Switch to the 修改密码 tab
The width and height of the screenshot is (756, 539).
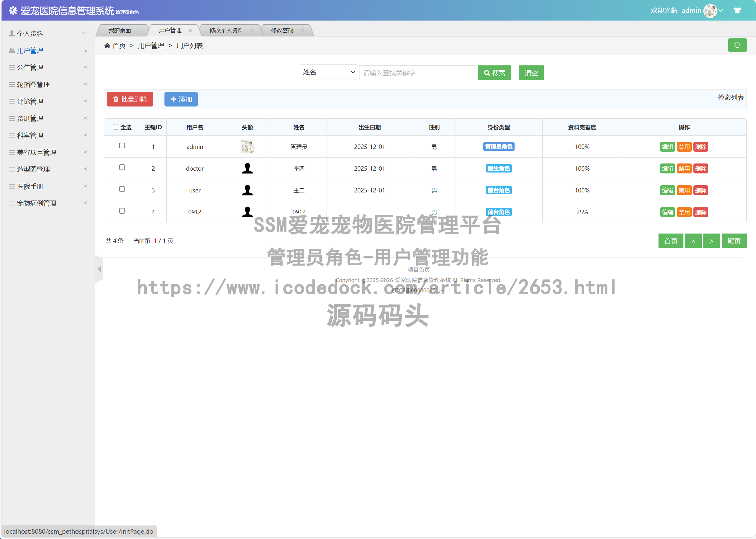pos(283,30)
